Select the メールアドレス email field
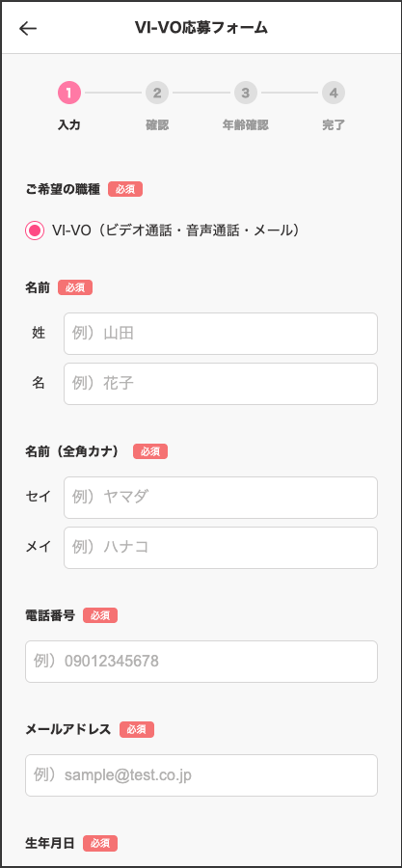Image resolution: width=402 pixels, height=868 pixels. (x=201, y=775)
